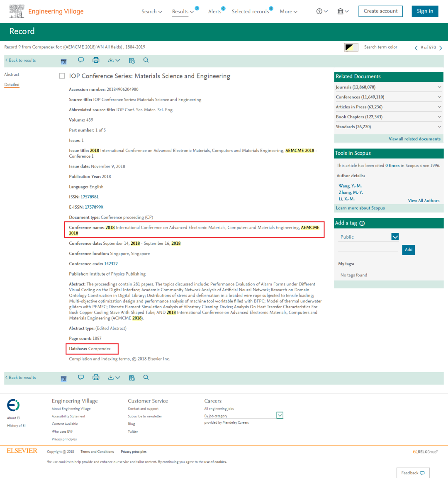Click the bottom toolbar magnifier search icon
This screenshot has height=478, width=448.
pos(146,378)
